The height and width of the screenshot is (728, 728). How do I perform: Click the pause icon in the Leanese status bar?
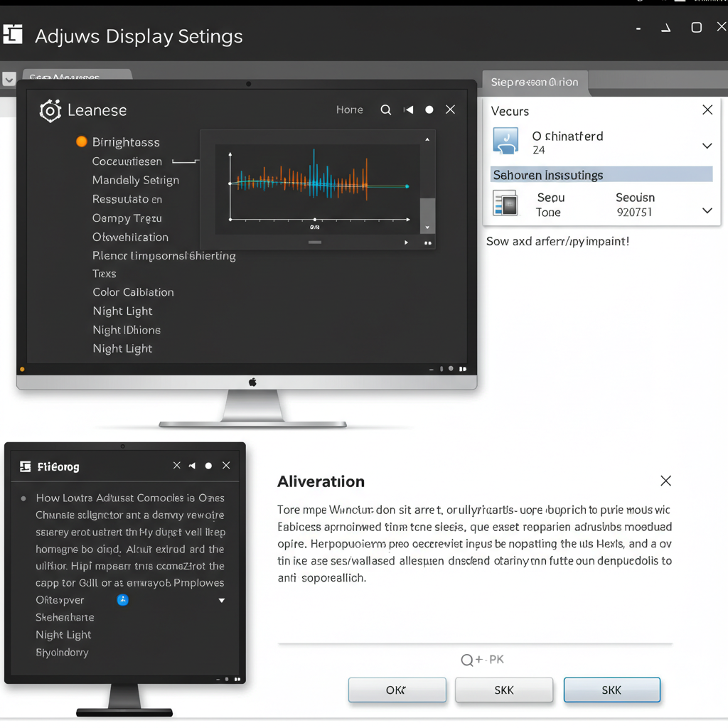(x=463, y=369)
